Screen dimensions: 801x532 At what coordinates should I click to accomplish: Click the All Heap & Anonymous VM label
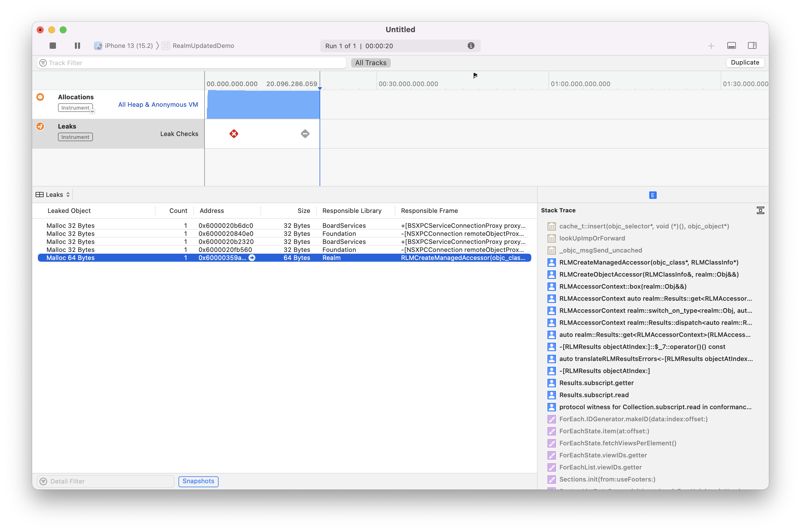[158, 104]
